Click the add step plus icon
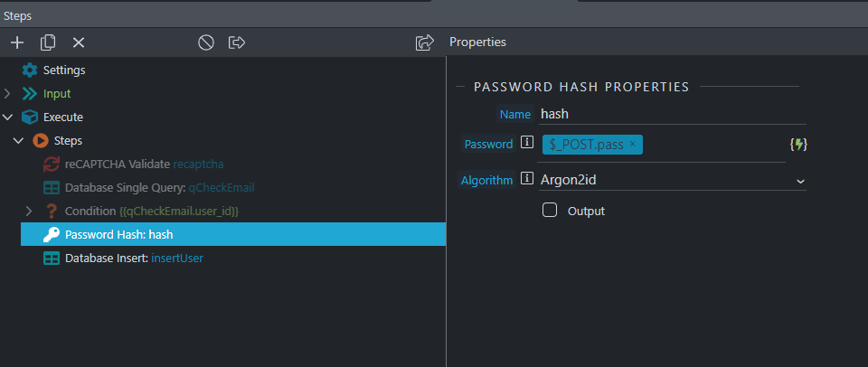Image resolution: width=868 pixels, height=367 pixels. coord(17,42)
